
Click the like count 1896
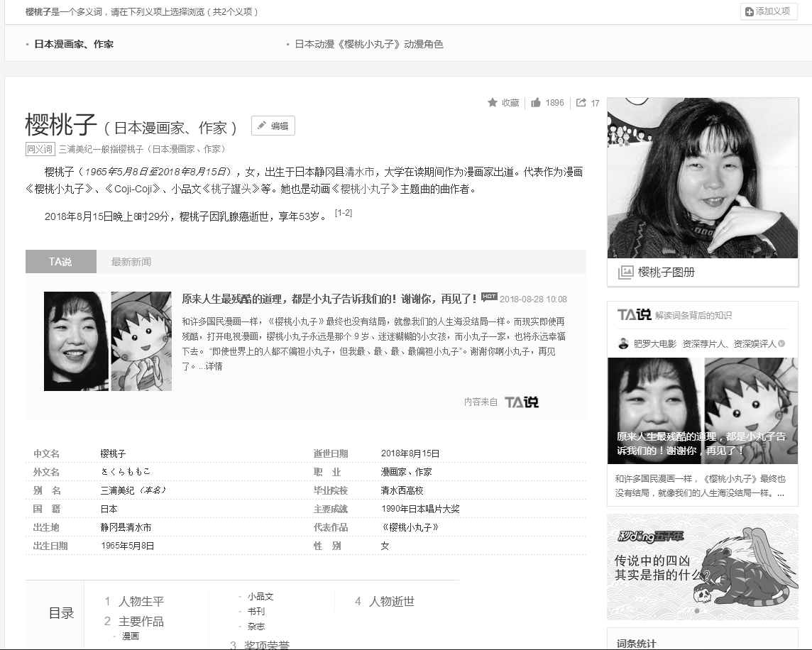(554, 103)
